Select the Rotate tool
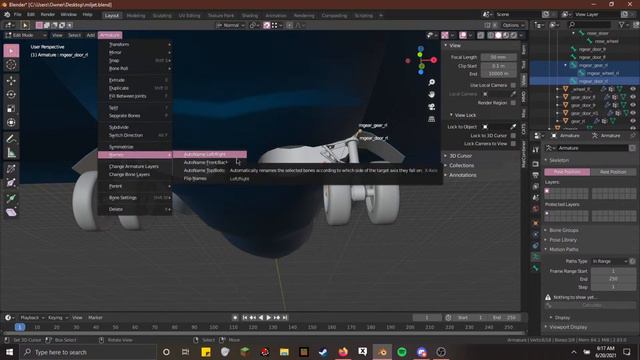 (x=11, y=94)
